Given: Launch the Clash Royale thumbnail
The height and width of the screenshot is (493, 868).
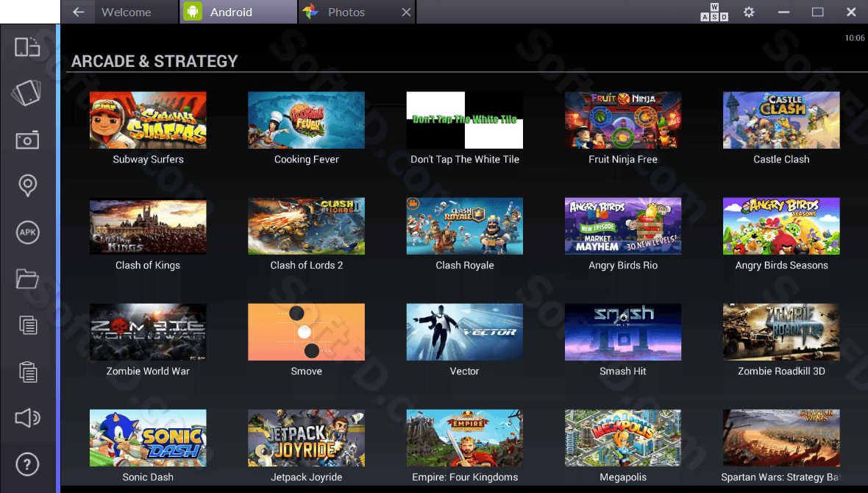Looking at the screenshot, I should [464, 226].
